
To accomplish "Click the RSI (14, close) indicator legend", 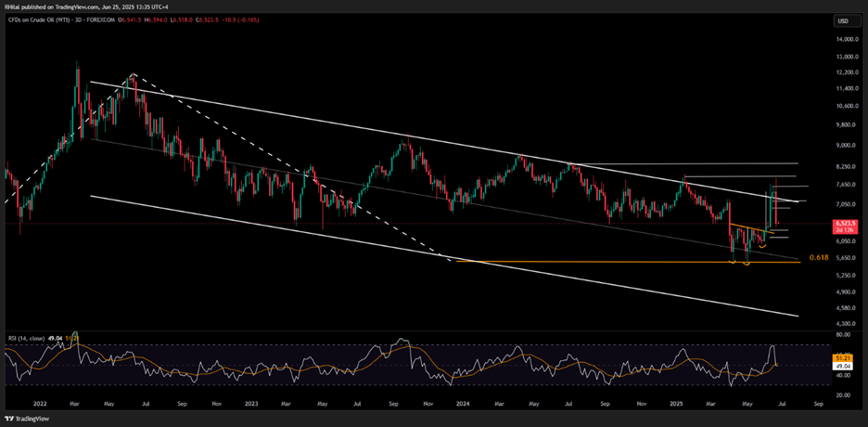I will [27, 337].
